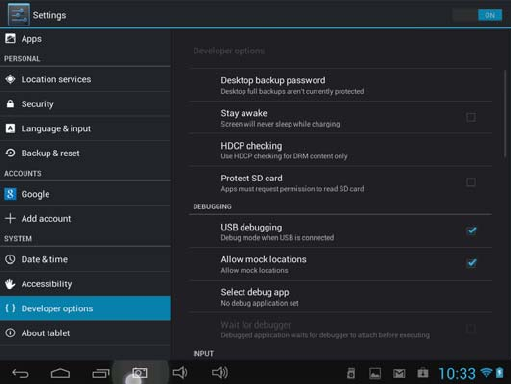Tap the Back navigation button

tap(20, 373)
